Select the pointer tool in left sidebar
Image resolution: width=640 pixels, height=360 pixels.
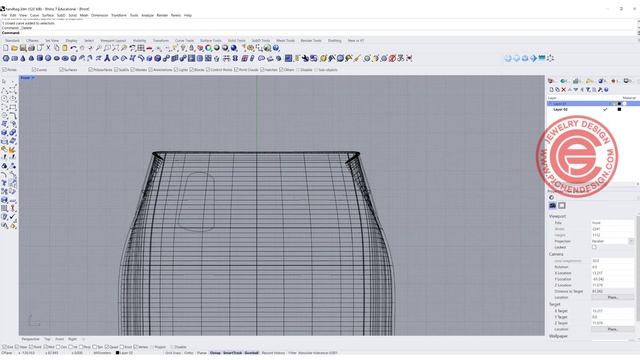(x=4, y=81)
